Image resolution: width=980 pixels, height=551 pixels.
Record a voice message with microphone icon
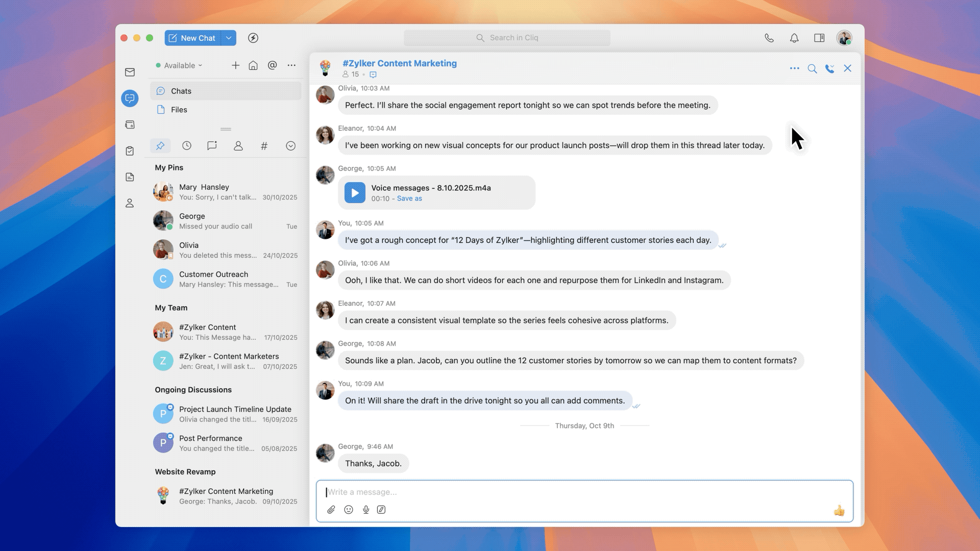point(366,510)
